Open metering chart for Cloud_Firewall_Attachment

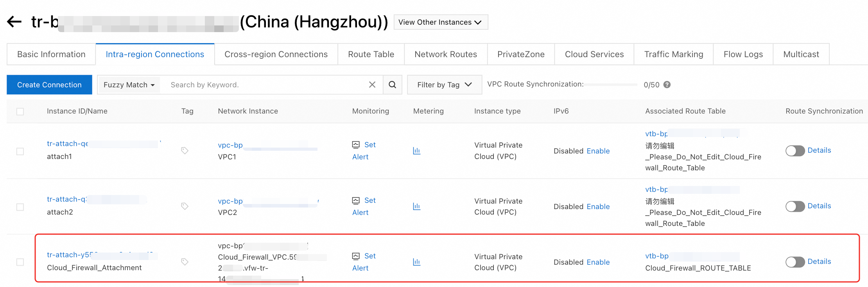[417, 262]
